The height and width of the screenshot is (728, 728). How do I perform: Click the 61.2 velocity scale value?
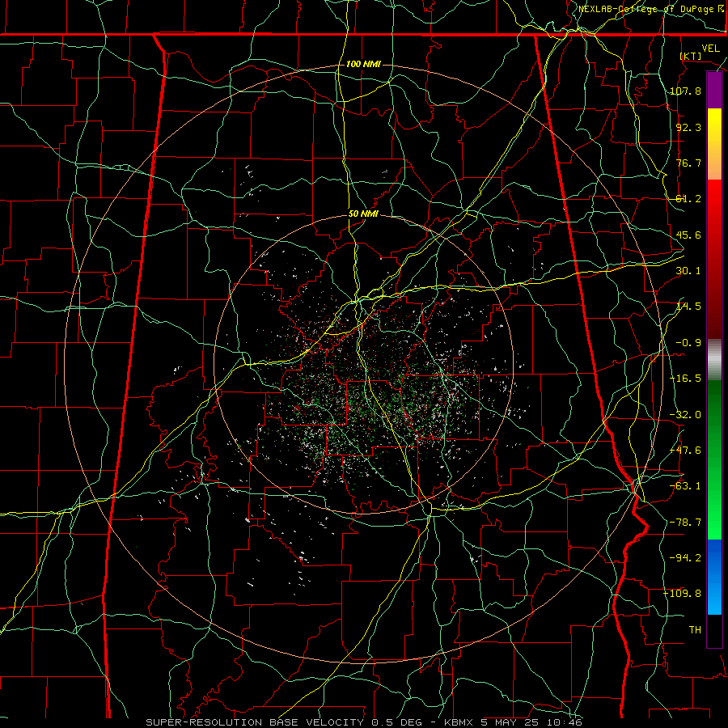(688, 199)
